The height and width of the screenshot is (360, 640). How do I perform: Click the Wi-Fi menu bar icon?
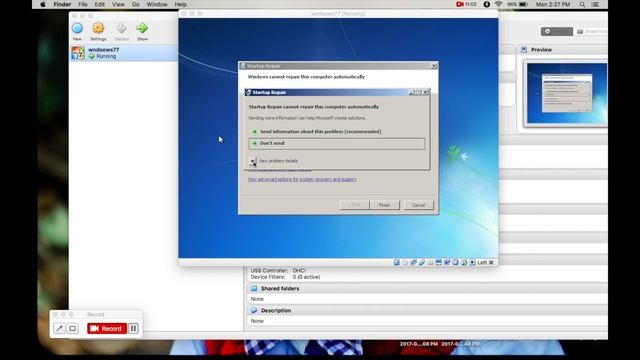(498, 4)
